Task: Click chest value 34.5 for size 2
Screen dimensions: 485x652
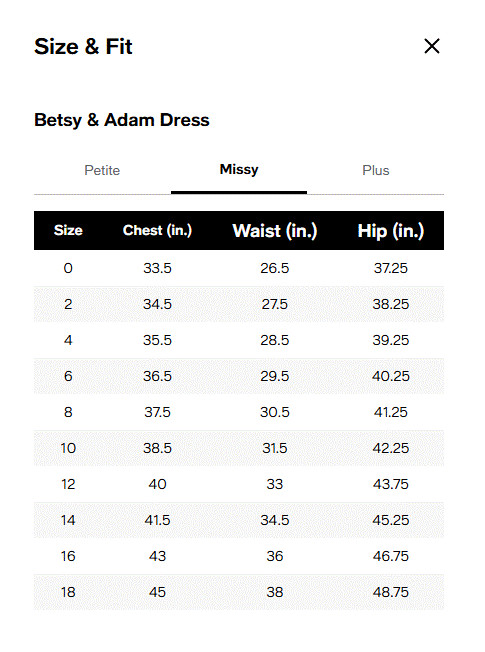Action: [157, 304]
